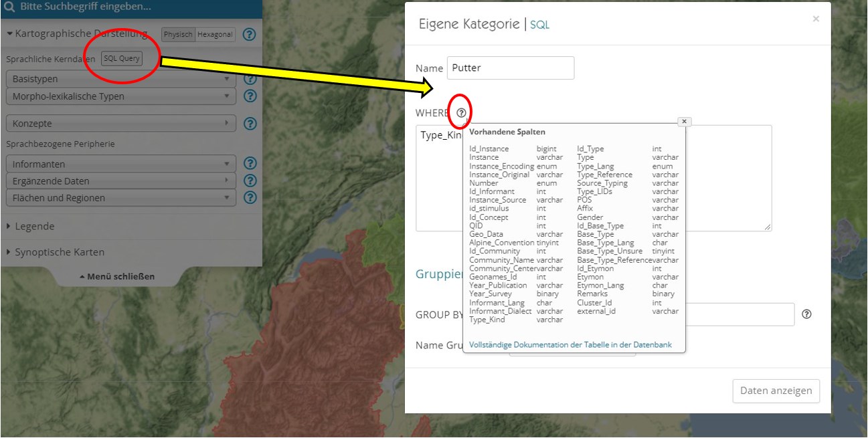868x438 pixels.
Task: Open the Morpho-lexikalische Typen dropdown
Action: pos(120,96)
